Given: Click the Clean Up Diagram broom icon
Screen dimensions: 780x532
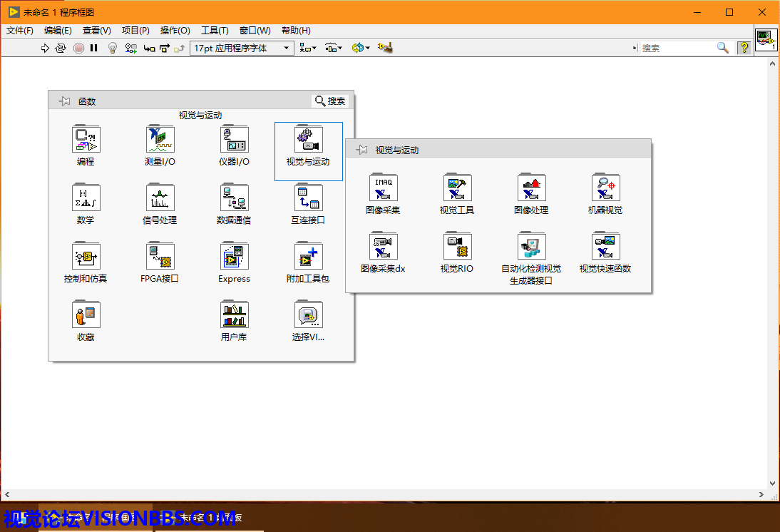Looking at the screenshot, I should 385,48.
